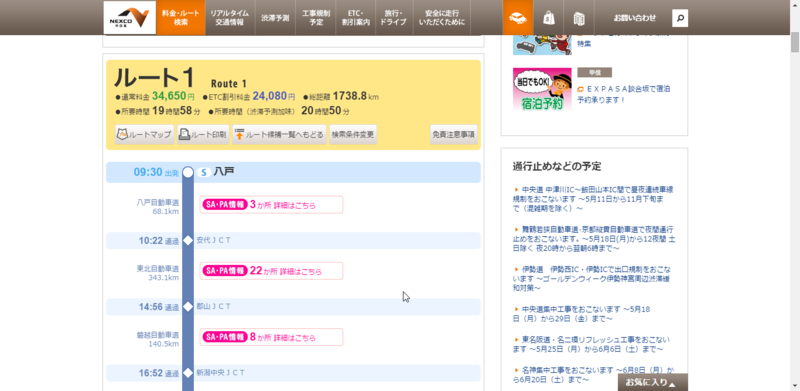Open SA・PA情報 22か所 details
The height and width of the screenshot is (391, 800).
[271, 271]
